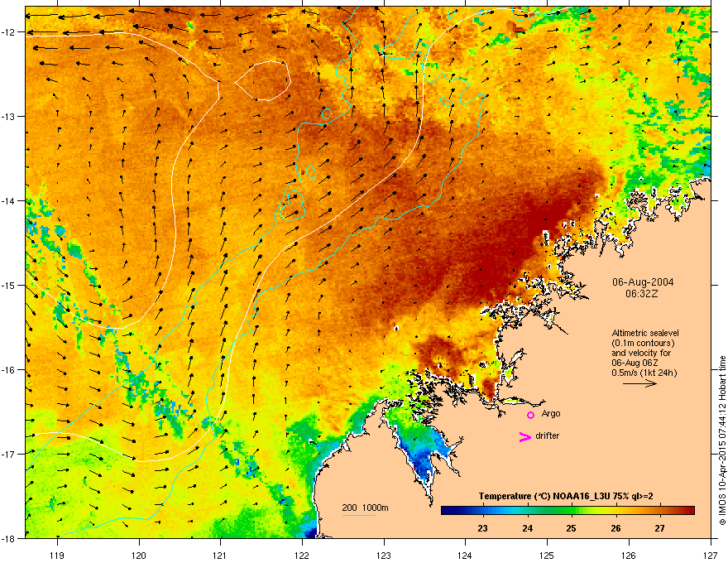728x563 pixels.
Task: Click latitude axis label '-17'
Action: pyautogui.click(x=9, y=454)
